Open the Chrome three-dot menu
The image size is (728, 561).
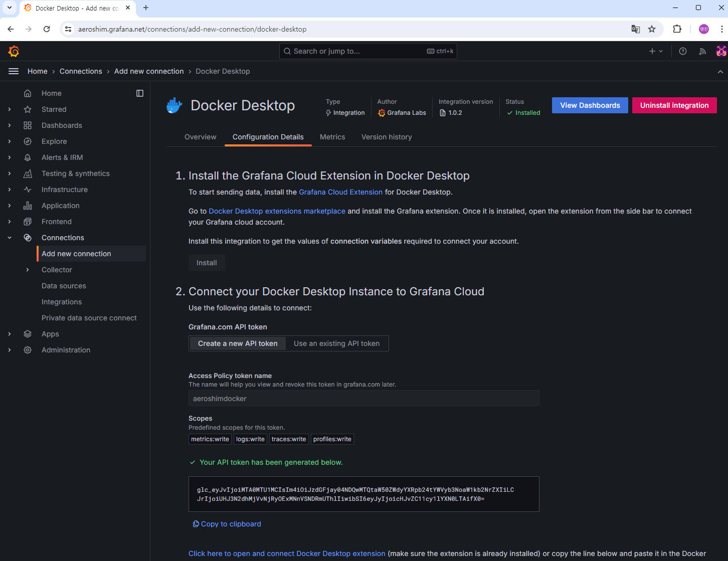(x=721, y=29)
